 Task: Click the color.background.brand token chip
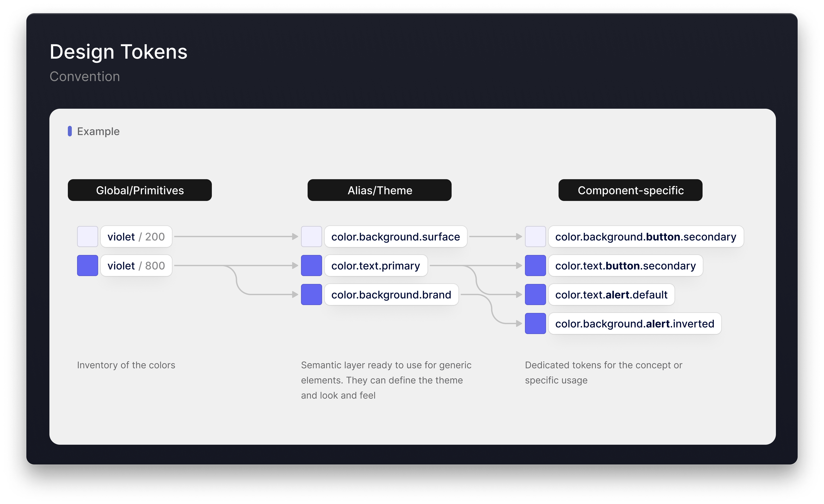pos(391,295)
